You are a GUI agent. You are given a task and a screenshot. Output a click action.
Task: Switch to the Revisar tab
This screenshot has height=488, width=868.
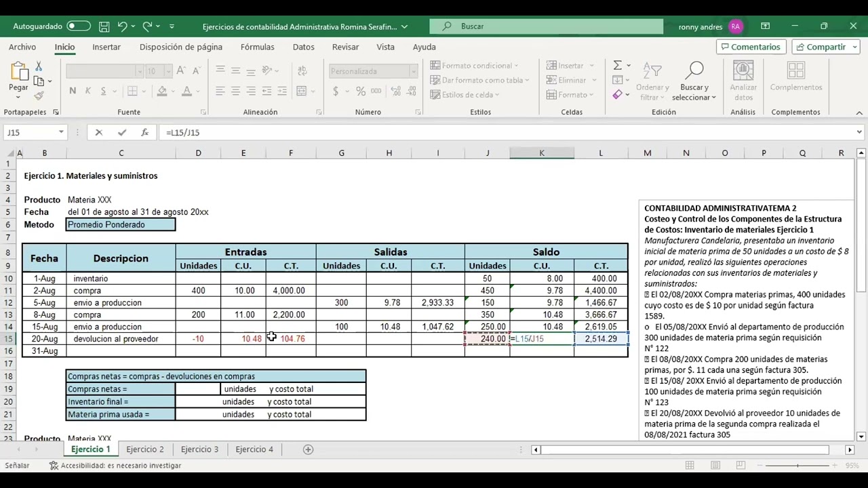pyautogui.click(x=345, y=47)
